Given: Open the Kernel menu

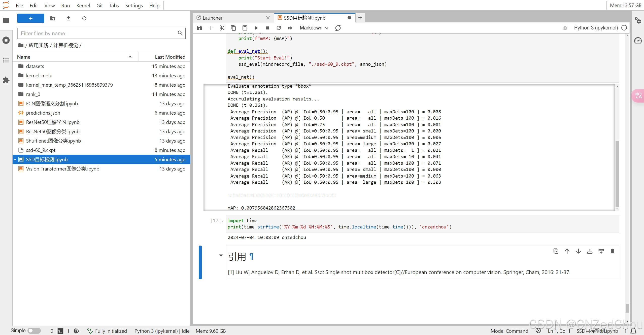Looking at the screenshot, I should [83, 6].
